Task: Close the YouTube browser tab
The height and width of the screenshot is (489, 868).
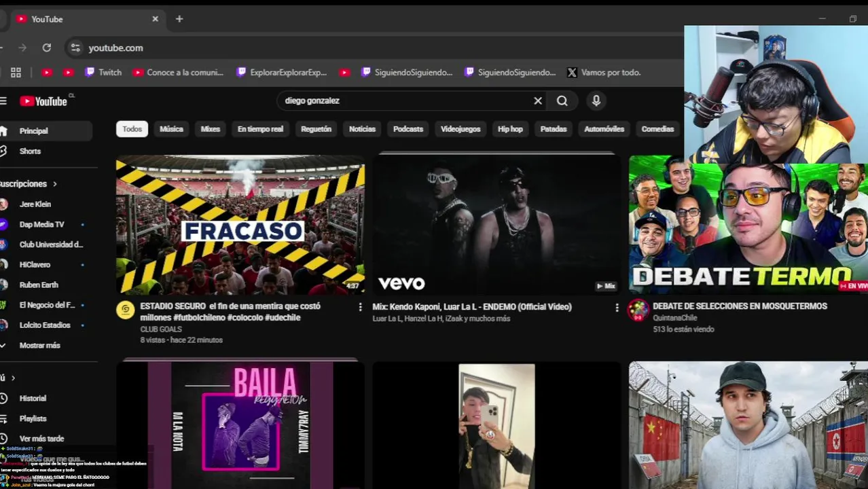Action: click(x=155, y=19)
